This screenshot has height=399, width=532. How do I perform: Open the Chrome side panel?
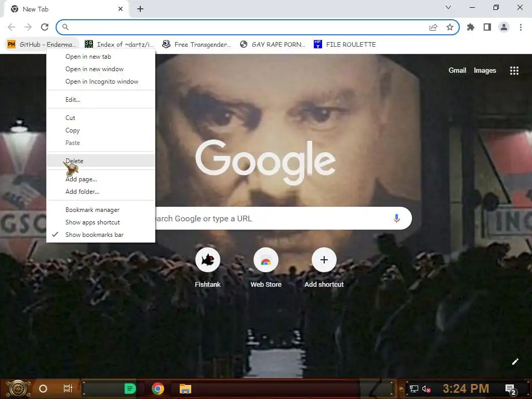point(487,27)
